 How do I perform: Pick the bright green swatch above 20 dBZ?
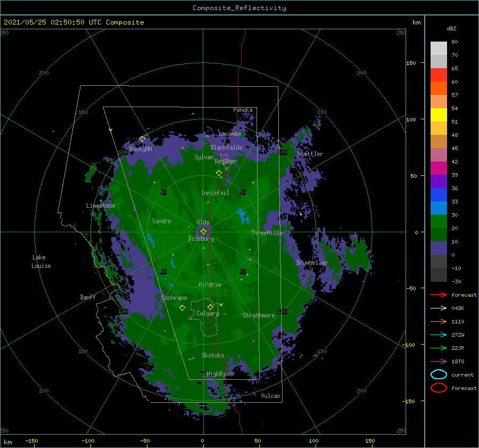coord(439,222)
